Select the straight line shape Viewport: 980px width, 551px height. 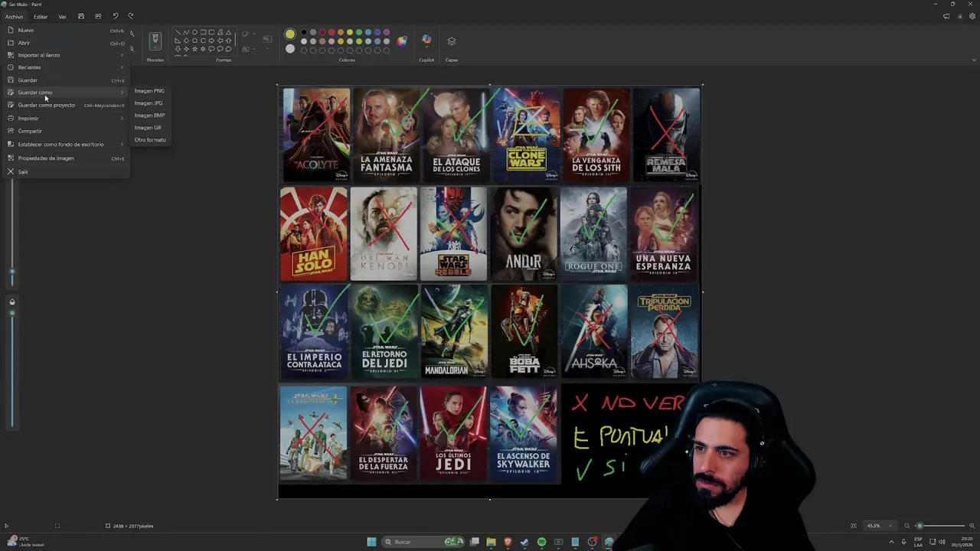pyautogui.click(x=178, y=33)
